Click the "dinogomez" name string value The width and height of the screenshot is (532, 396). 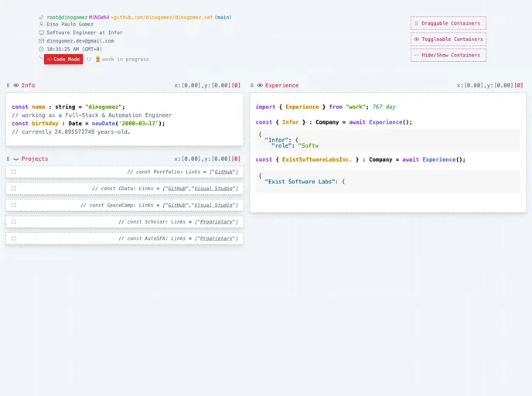104,107
